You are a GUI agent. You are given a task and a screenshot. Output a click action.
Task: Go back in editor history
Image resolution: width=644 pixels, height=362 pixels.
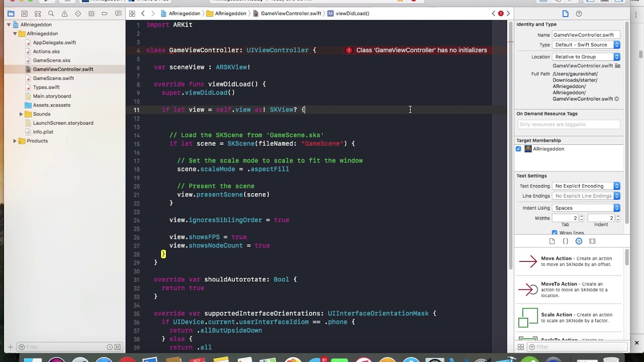[x=143, y=14]
